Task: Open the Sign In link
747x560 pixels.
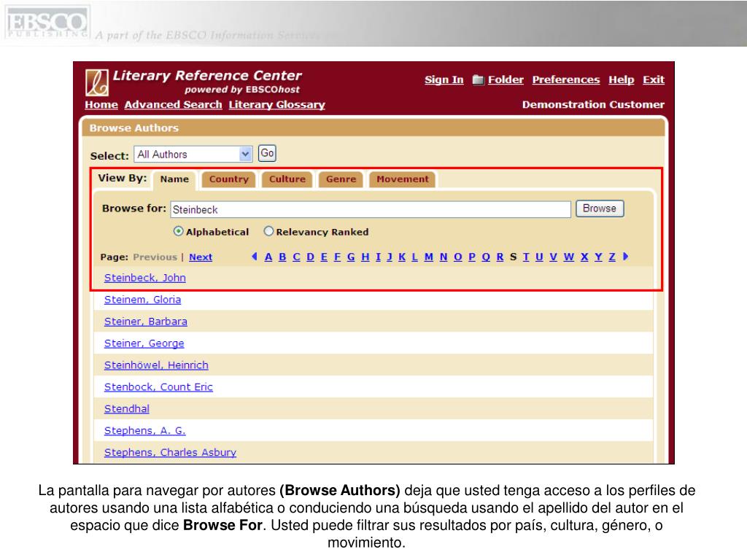Action: pyautogui.click(x=444, y=79)
